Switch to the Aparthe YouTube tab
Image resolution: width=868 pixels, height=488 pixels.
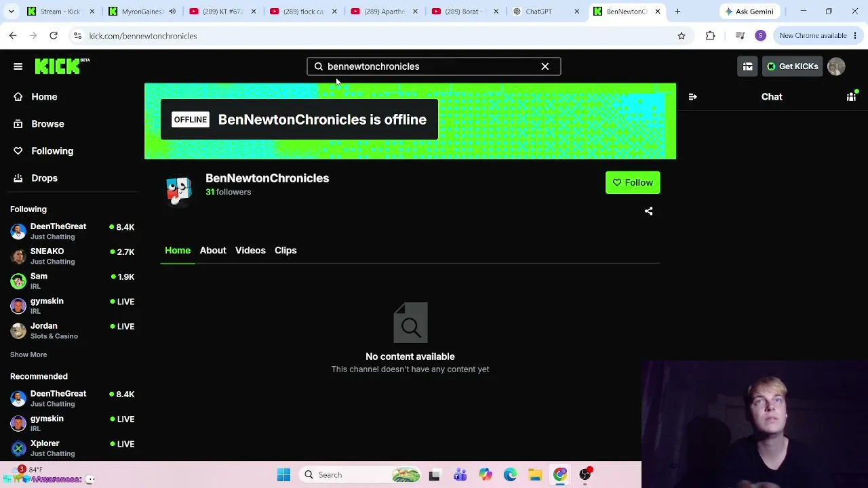tap(384, 12)
